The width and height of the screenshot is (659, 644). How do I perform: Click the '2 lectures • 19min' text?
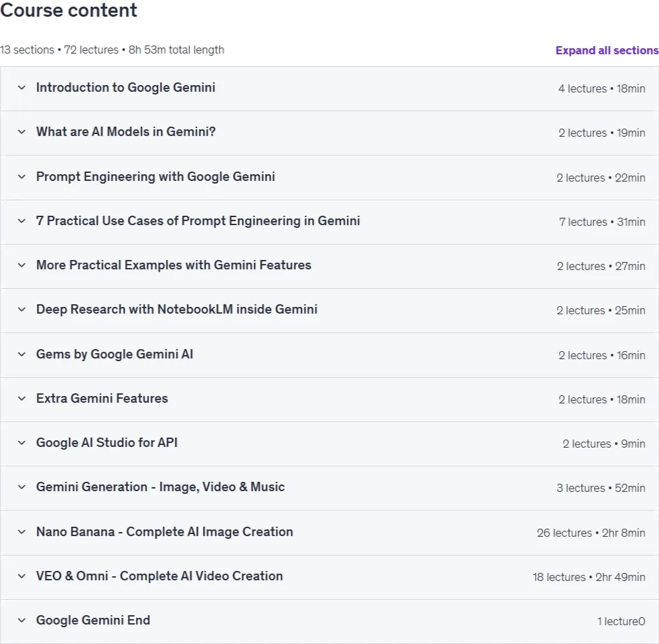click(601, 133)
